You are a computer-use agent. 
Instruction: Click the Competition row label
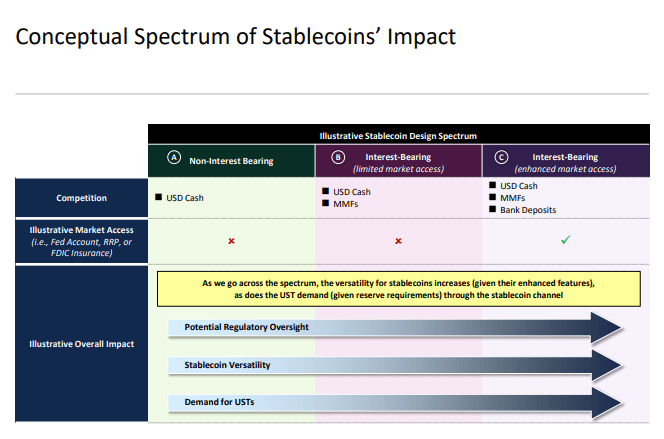[x=81, y=198]
